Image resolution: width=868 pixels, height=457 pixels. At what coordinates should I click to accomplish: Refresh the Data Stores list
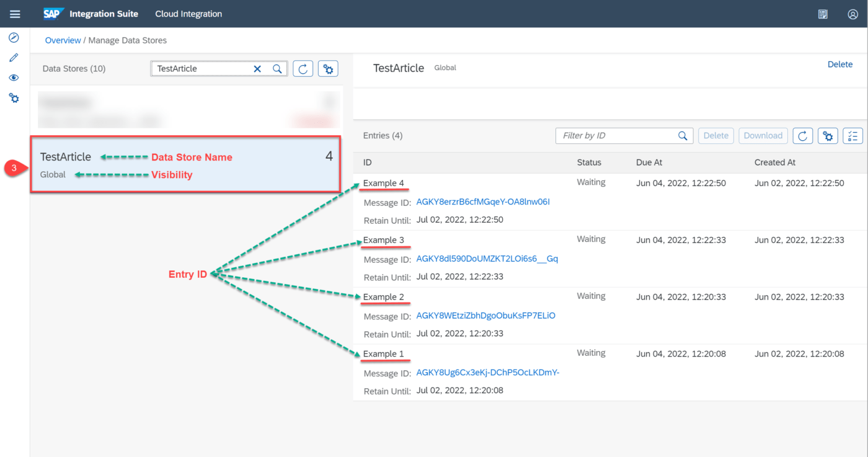pyautogui.click(x=303, y=69)
